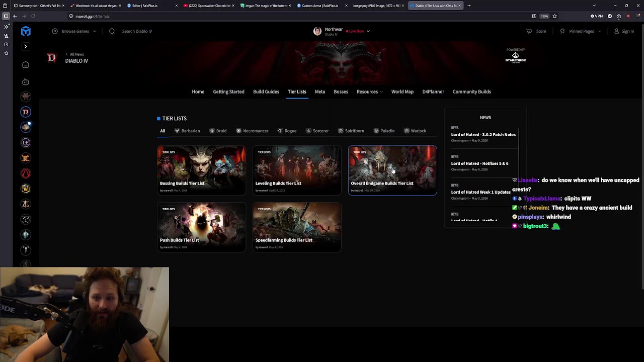The image size is (644, 362).
Task: Select the orange gate game sidebar icon
Action: 26,158
